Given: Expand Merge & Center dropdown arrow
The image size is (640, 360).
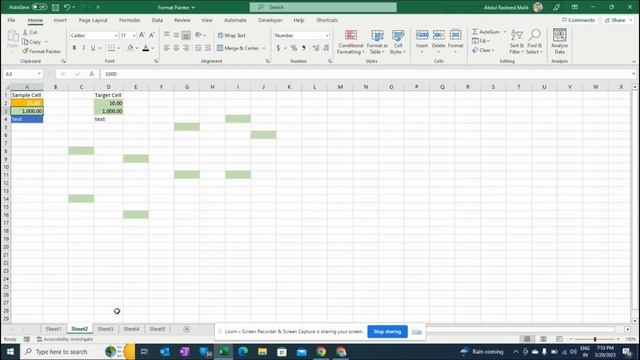Looking at the screenshot, I should 264,48.
